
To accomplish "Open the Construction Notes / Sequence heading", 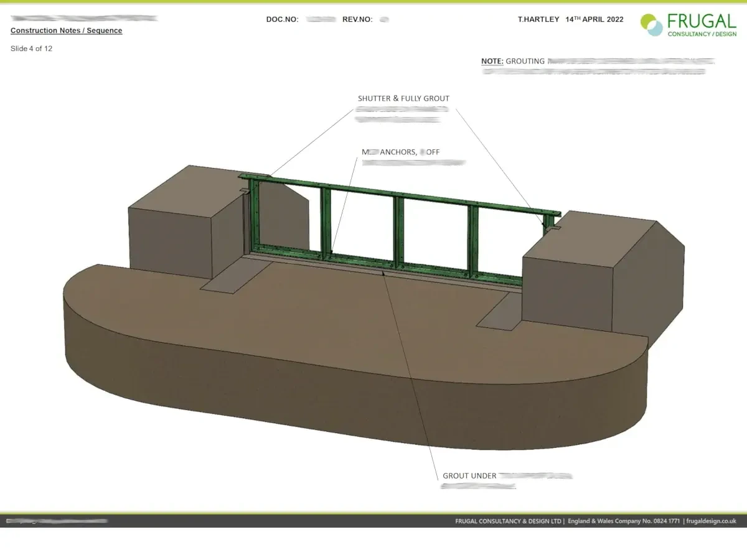I will point(66,30).
